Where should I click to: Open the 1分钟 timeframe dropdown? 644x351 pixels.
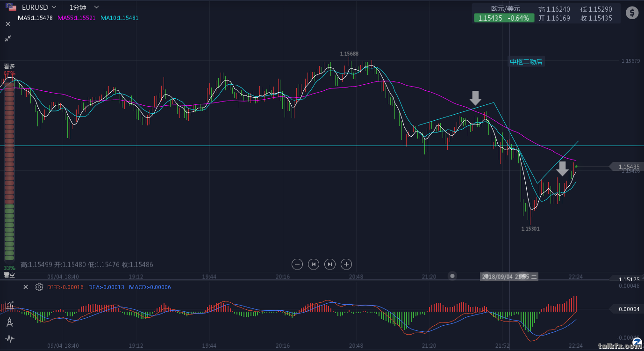(85, 7)
